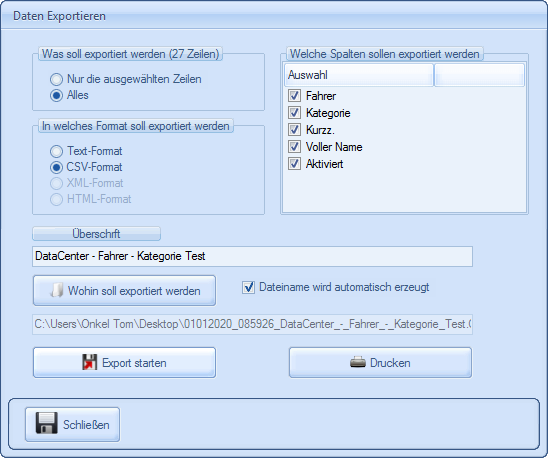Click the black floppy disk icon next to Schließen
Viewport: 548px width, 458px height.
46,423
